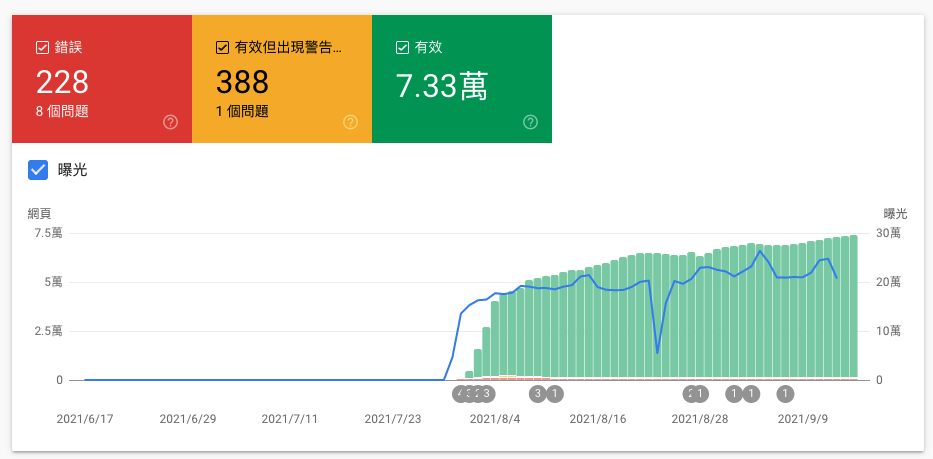Toggle the green 有效 checkbox
Image resolution: width=933 pixels, height=459 pixels.
pyautogui.click(x=402, y=48)
